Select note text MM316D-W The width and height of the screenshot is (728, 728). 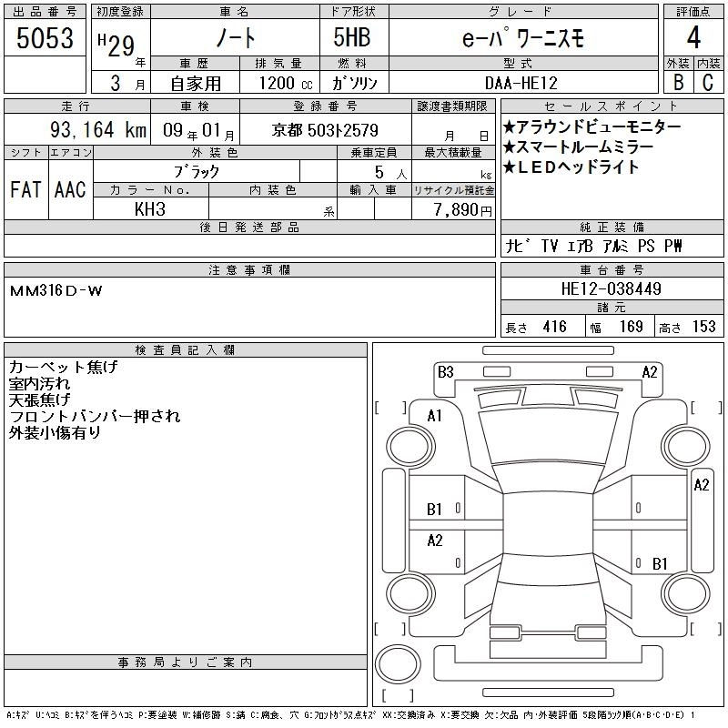coord(56,291)
